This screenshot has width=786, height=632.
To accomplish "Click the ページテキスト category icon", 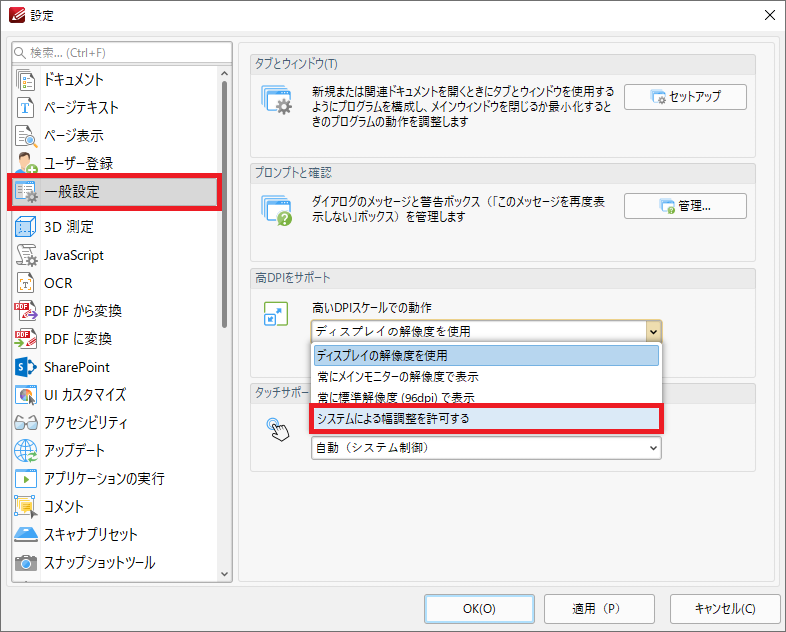I will 26,108.
